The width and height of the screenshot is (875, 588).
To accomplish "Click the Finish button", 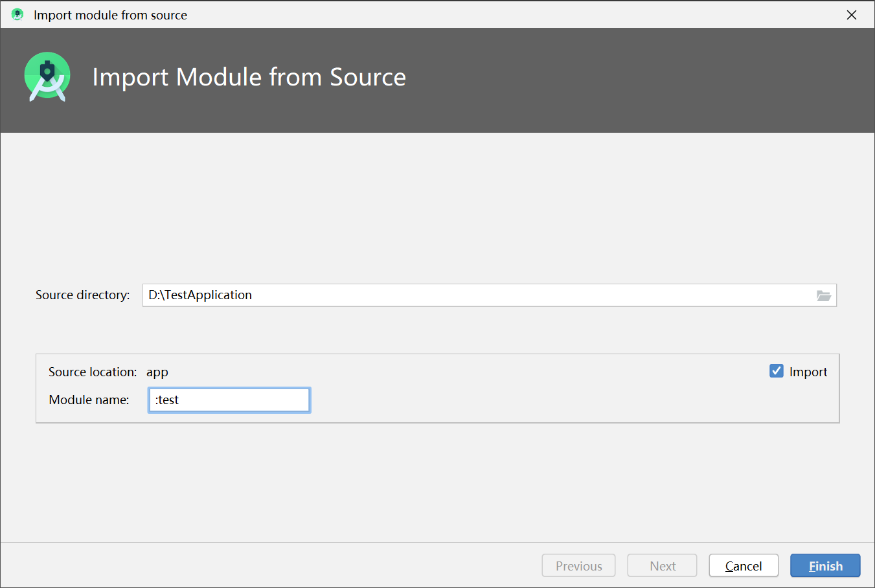I will [824, 565].
